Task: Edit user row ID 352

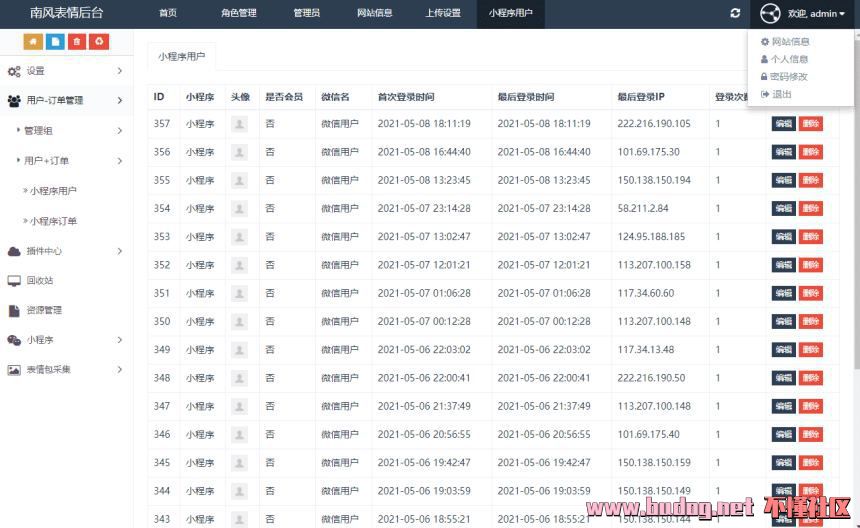Action: [783, 265]
